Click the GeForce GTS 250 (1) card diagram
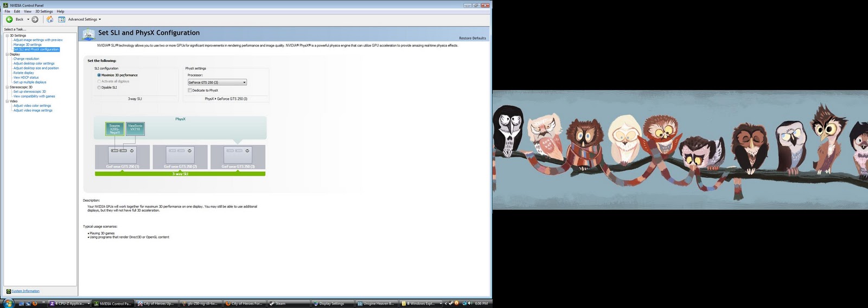 pyautogui.click(x=123, y=157)
